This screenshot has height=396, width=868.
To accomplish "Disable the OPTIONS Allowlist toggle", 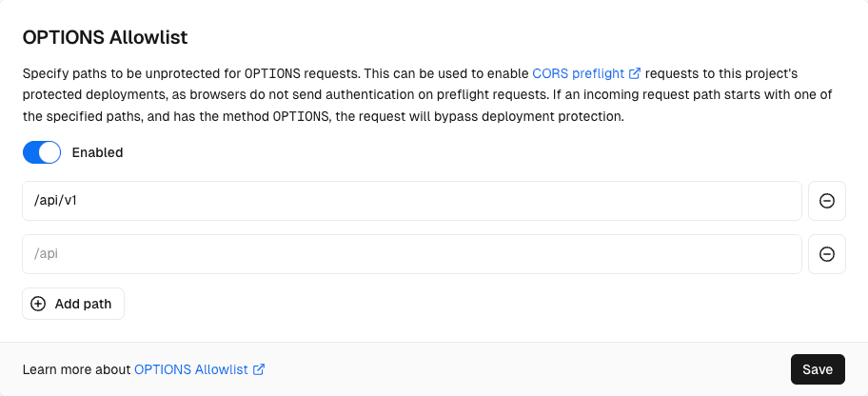I will [x=42, y=152].
